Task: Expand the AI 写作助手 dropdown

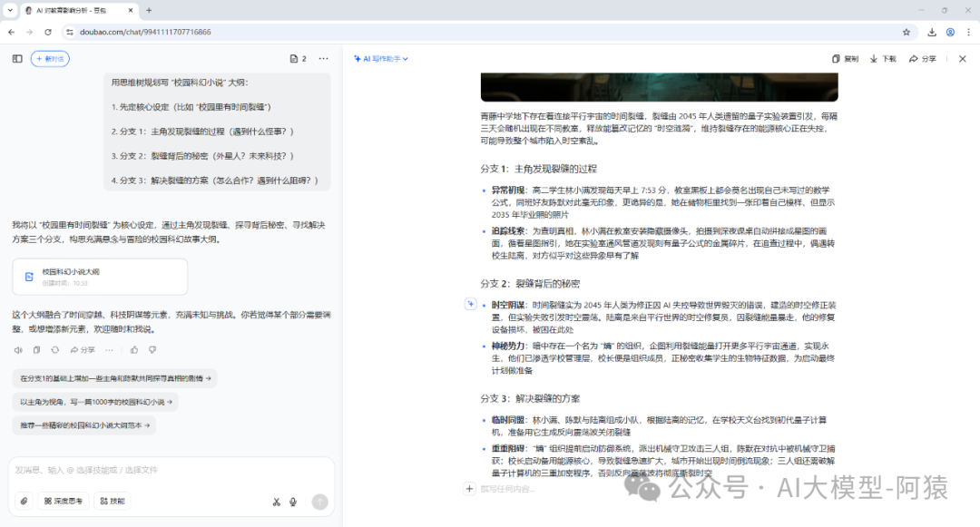Action: (380, 59)
